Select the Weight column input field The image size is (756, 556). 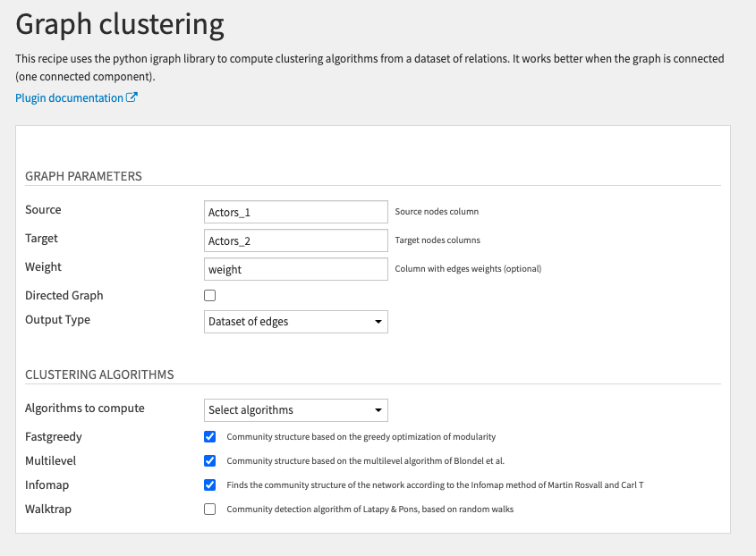pyautogui.click(x=296, y=269)
